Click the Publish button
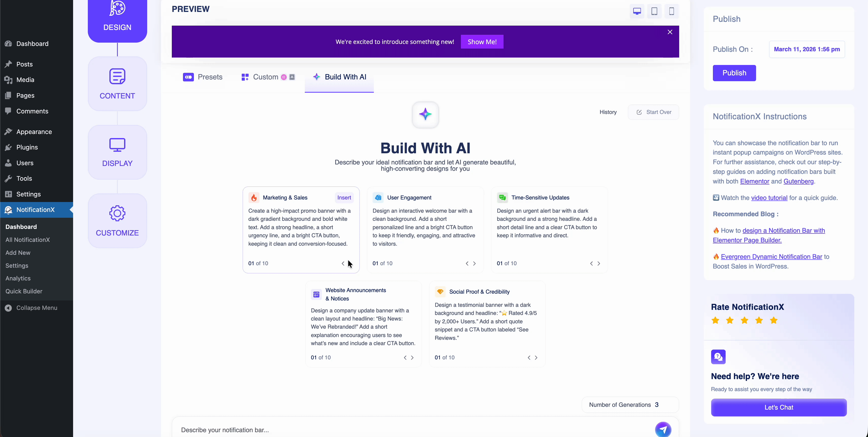868x437 pixels. (x=734, y=73)
